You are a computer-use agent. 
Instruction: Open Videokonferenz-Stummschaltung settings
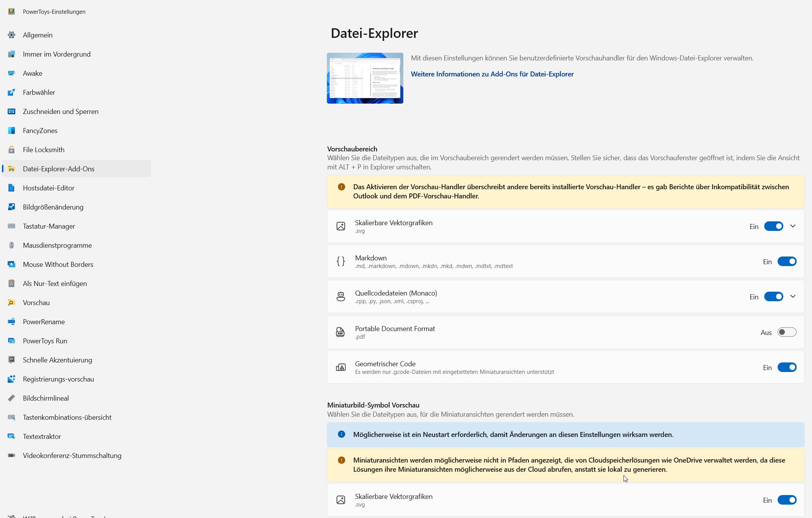coord(72,456)
